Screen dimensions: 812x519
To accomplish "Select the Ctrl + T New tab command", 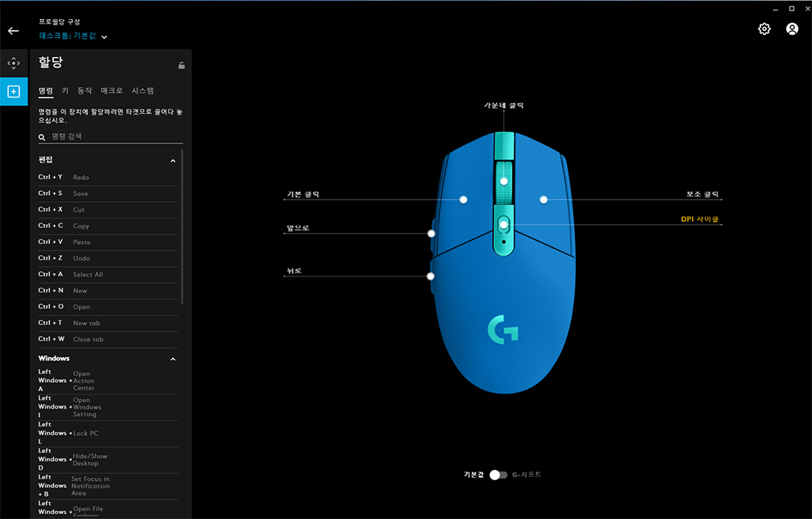I will pyautogui.click(x=108, y=322).
